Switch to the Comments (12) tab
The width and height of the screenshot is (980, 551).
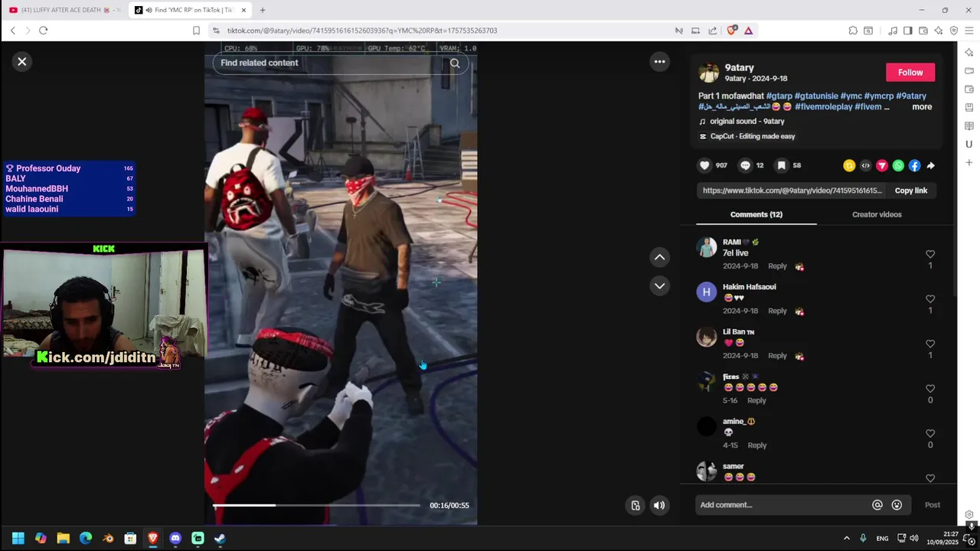click(x=756, y=214)
